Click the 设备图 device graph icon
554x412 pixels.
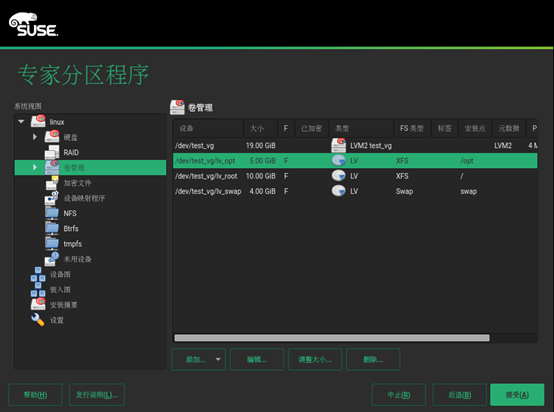[x=38, y=274]
